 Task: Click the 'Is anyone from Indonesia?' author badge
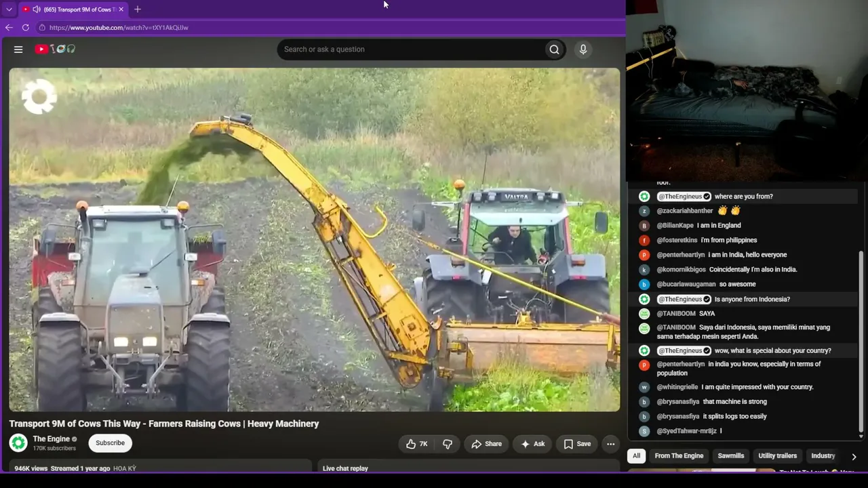684,299
